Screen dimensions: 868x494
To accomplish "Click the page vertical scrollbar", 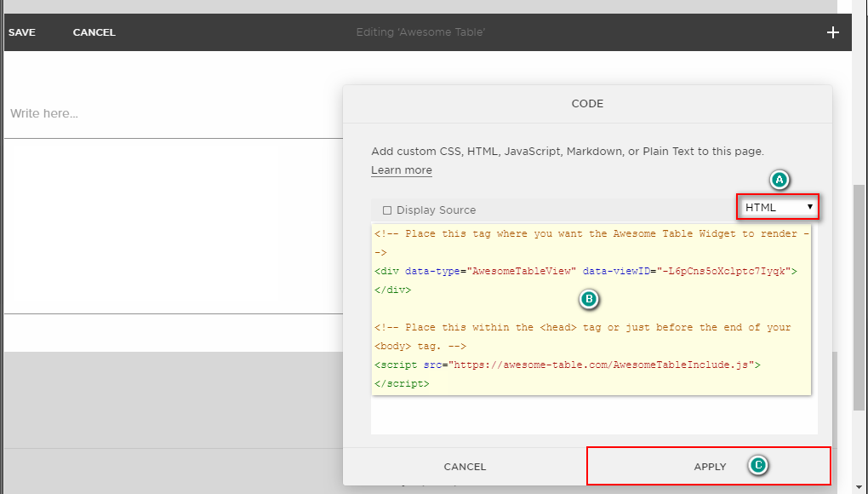I will click(859, 297).
